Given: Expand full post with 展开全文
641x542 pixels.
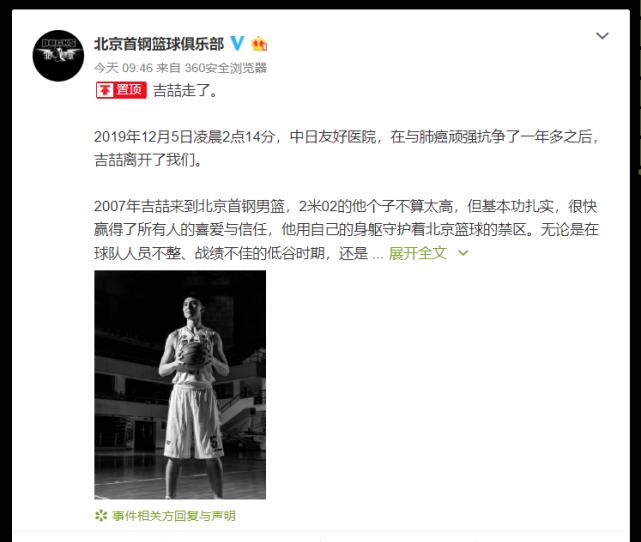Looking at the screenshot, I should coord(417,253).
